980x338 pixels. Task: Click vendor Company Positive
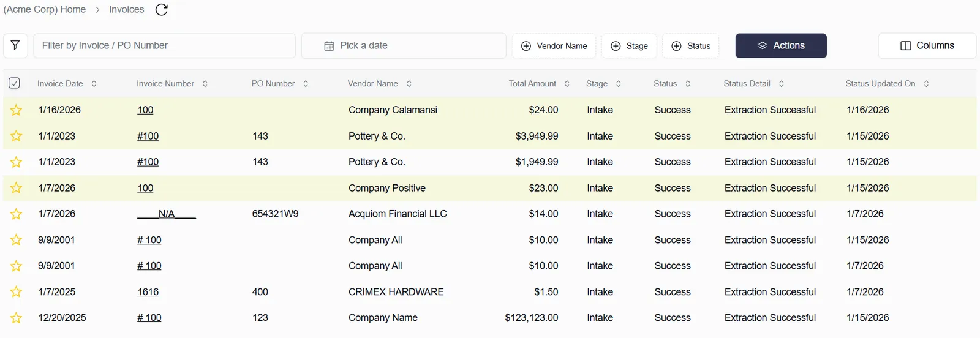387,188
